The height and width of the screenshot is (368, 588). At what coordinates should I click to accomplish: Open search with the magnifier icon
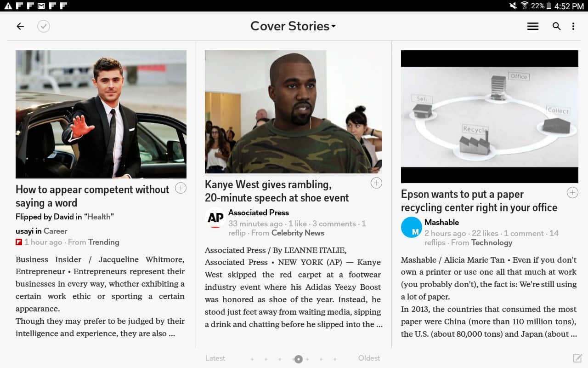556,26
